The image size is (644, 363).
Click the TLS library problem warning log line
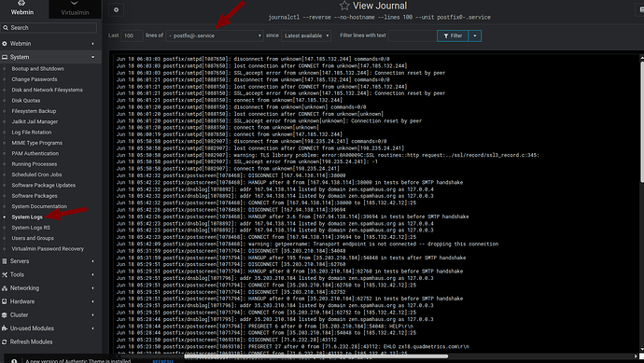tap(328, 155)
